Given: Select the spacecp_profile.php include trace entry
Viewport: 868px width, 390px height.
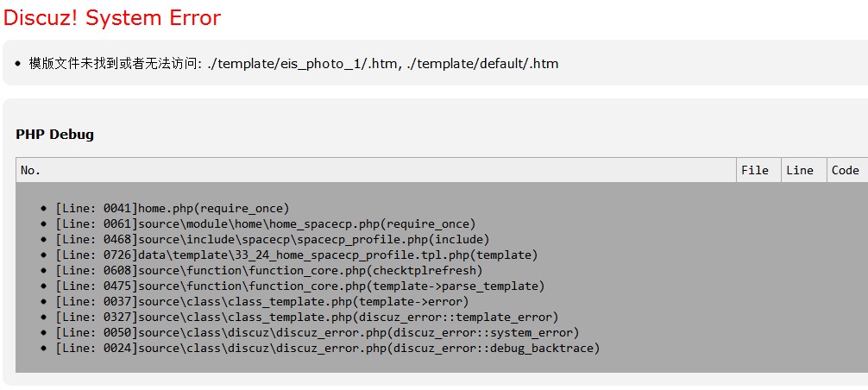Looking at the screenshot, I should (273, 240).
